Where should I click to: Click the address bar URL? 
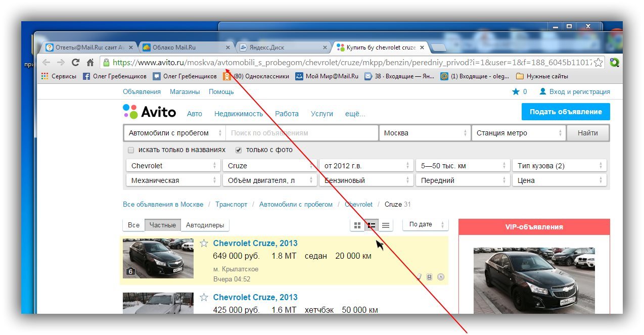[352, 63]
